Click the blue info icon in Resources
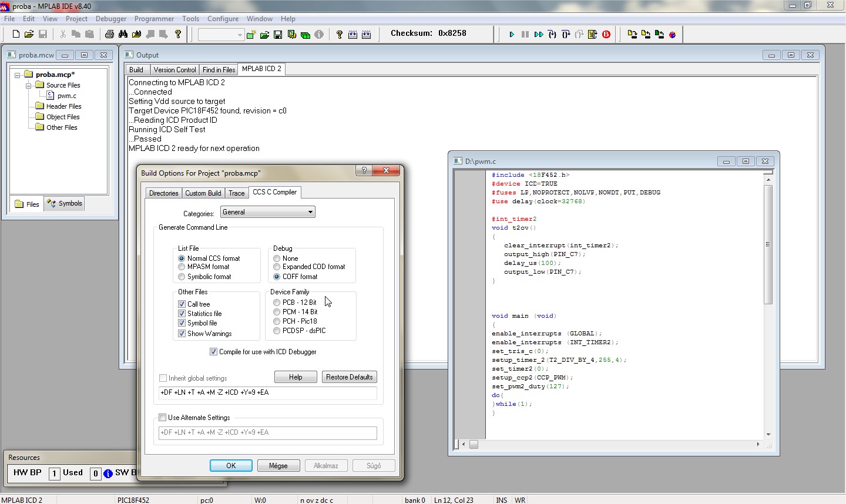 tap(108, 473)
